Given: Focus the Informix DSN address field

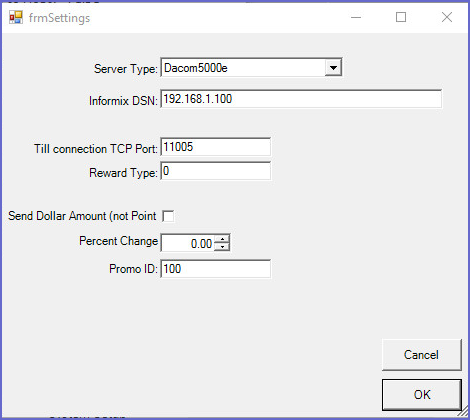Looking at the screenshot, I should pos(301,99).
